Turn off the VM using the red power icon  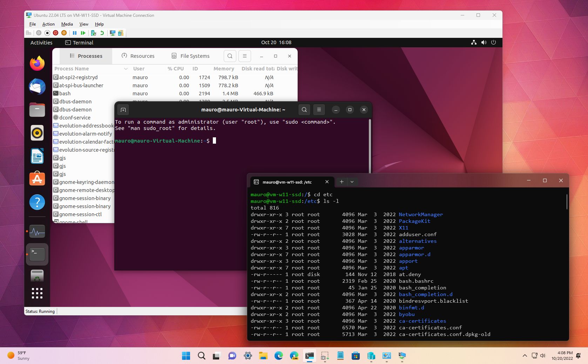click(x=55, y=33)
